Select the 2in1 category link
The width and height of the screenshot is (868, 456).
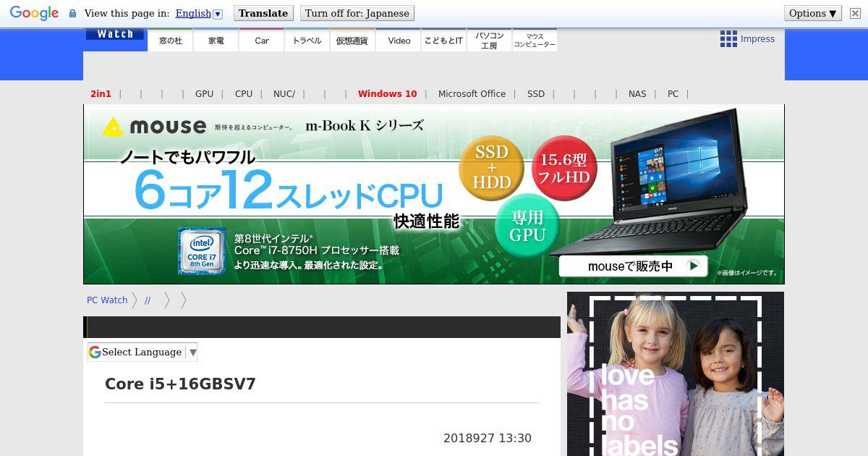tap(101, 93)
